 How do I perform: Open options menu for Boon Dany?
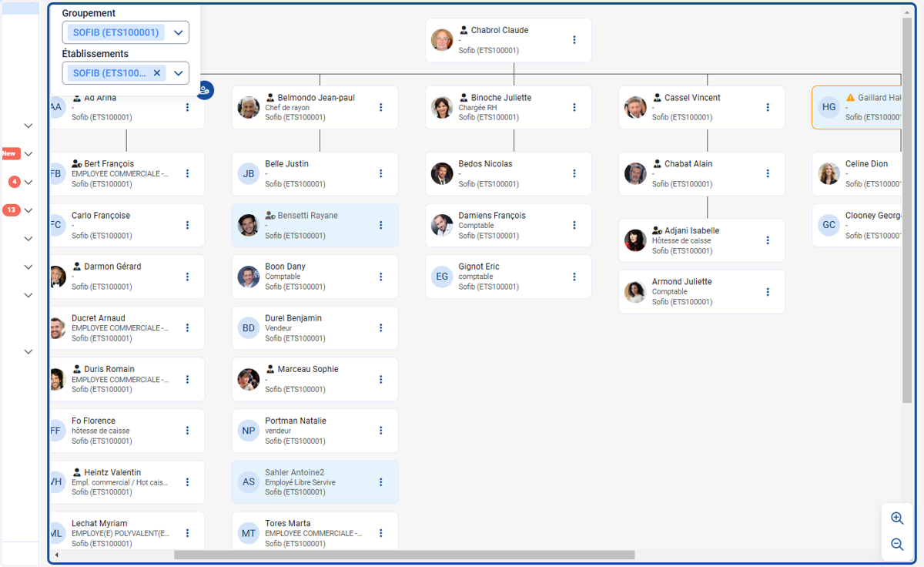point(380,277)
